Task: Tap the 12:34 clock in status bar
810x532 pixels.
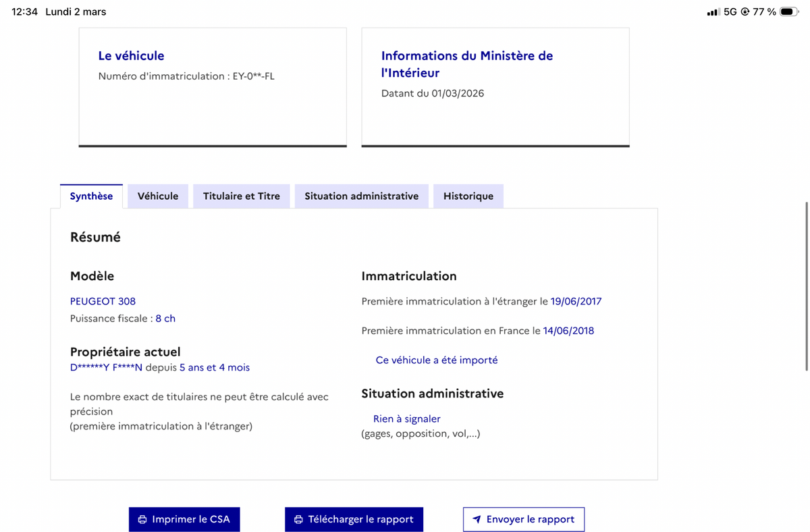Action: tap(25, 11)
